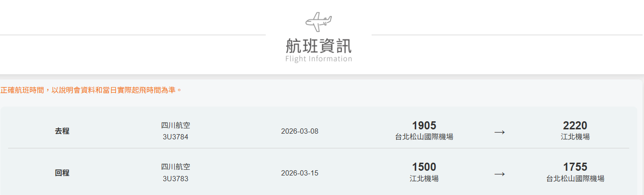Click the 1500 departure time
Screen dimensions: 644x195
(424, 167)
